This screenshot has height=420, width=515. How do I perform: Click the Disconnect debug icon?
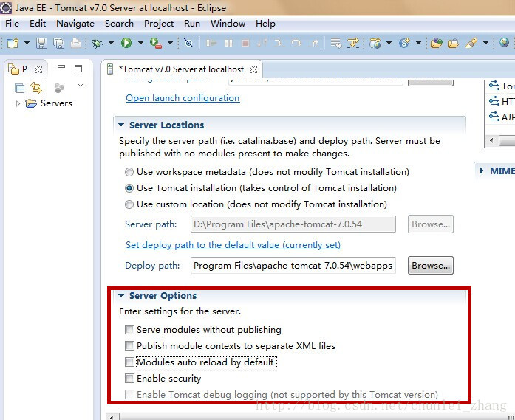tap(262, 43)
